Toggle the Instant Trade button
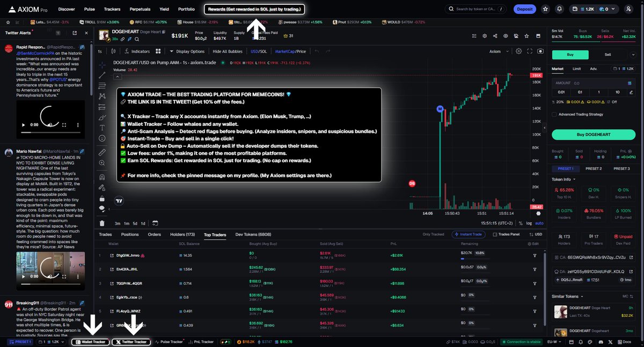Viewport: 644px width, 347px height. [x=469, y=234]
